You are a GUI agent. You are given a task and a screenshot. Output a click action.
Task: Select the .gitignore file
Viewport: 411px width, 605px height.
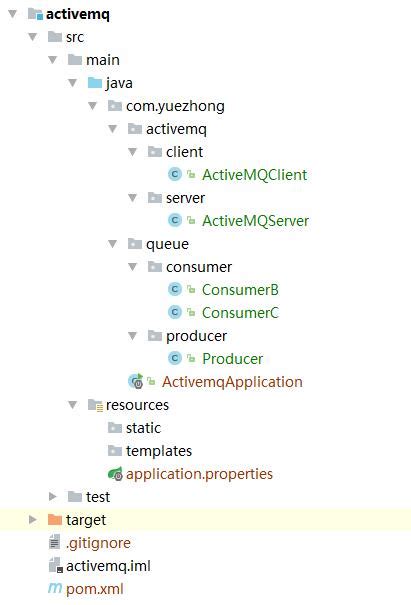[x=98, y=543]
